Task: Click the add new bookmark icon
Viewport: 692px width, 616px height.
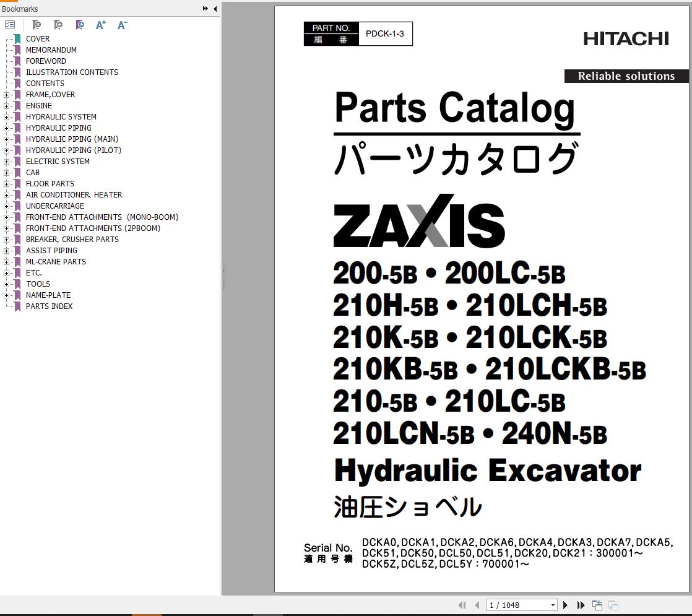Action: (58, 25)
